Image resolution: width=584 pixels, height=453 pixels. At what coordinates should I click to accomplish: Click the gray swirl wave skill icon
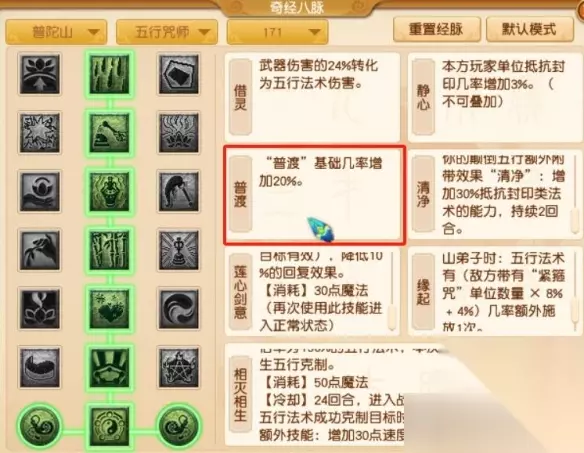pos(179,309)
